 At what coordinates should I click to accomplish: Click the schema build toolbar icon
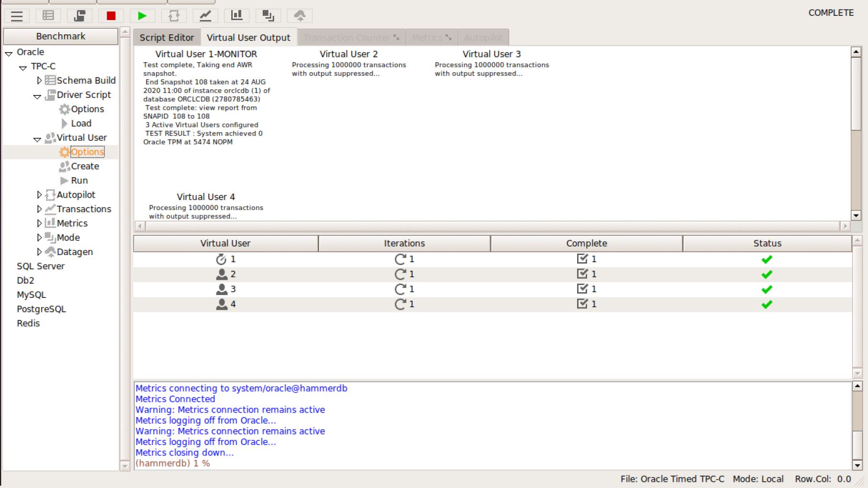pos(48,16)
